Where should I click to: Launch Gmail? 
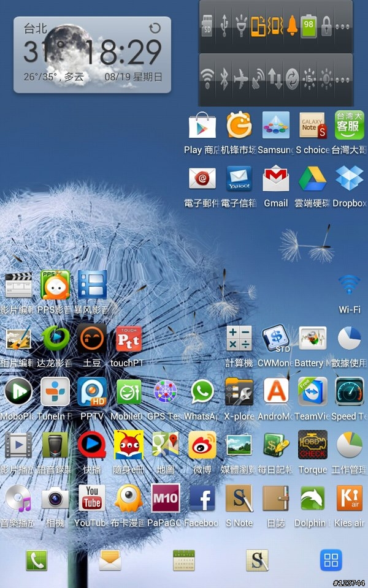(275, 178)
